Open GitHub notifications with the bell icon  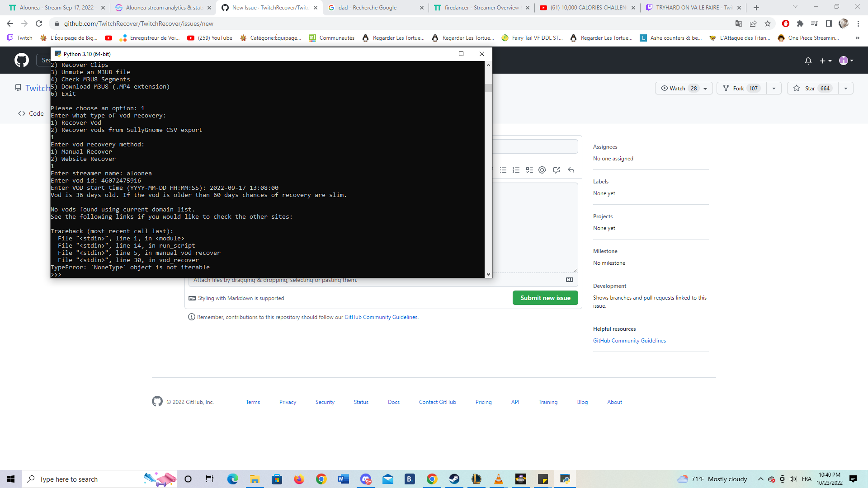tap(809, 61)
